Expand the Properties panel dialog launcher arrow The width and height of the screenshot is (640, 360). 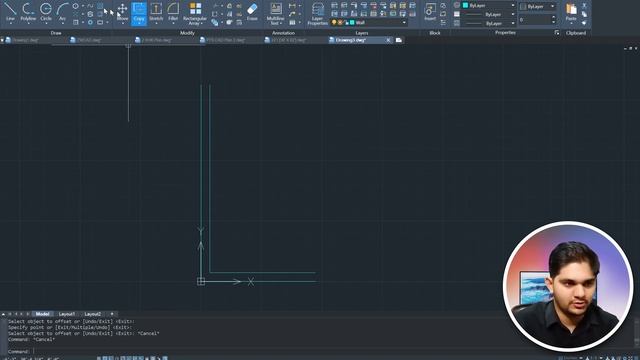(557, 33)
